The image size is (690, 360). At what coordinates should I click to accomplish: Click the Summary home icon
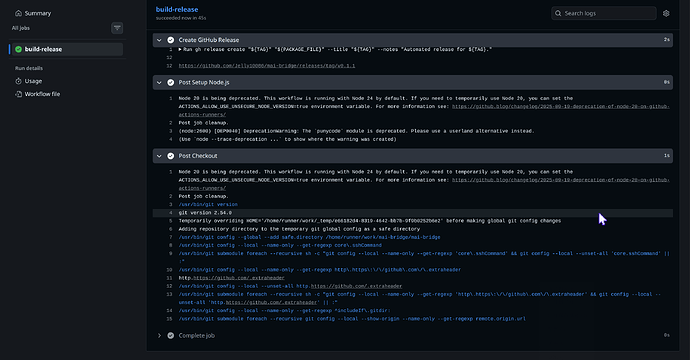point(18,13)
